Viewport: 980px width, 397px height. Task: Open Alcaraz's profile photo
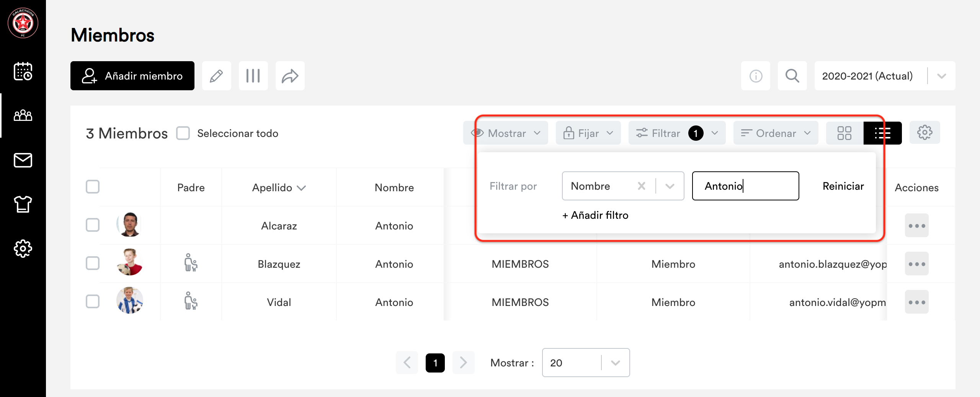130,224
